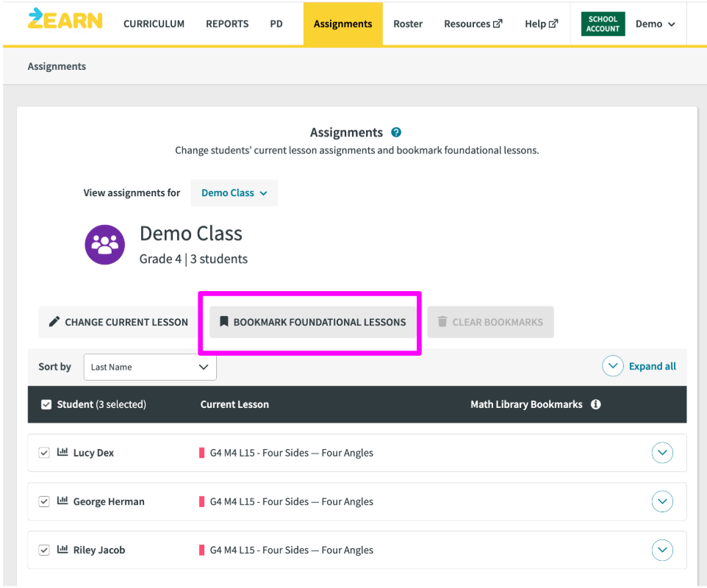Go to the Reports tab
This screenshot has width=707, height=588.
click(x=227, y=24)
